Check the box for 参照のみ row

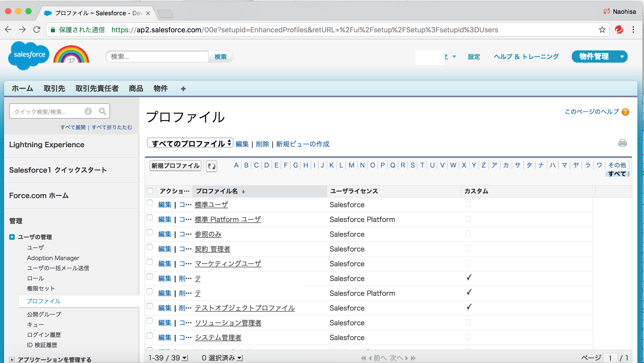(150, 232)
